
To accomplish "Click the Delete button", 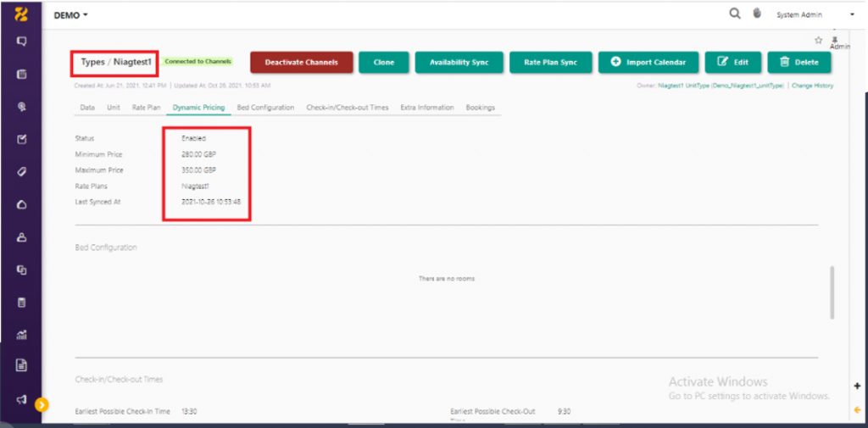I will (798, 63).
